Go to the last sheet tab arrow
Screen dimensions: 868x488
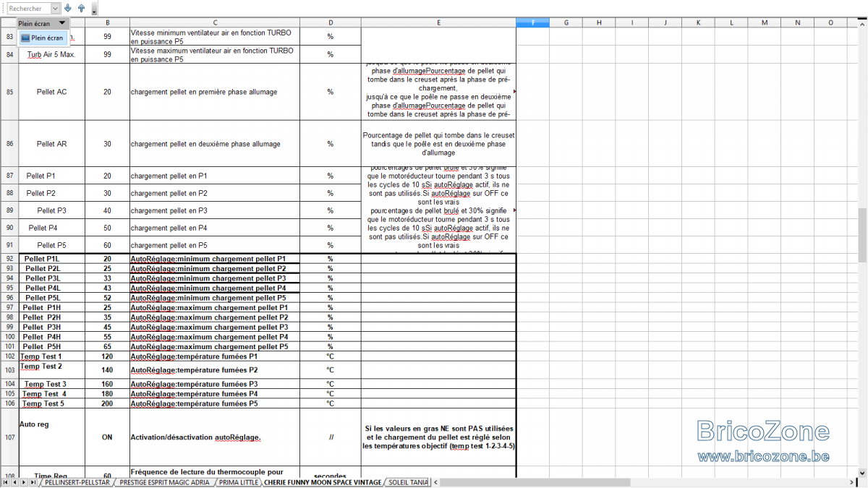point(33,482)
